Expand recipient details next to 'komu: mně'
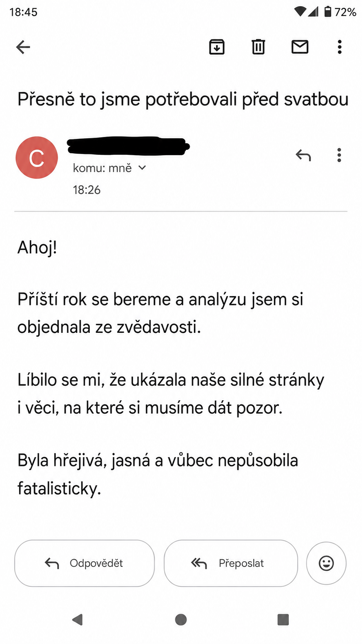The width and height of the screenshot is (362, 644). 142,168
